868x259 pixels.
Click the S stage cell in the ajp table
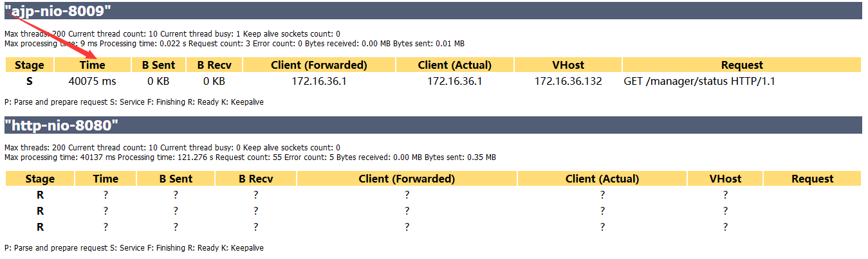[30, 82]
